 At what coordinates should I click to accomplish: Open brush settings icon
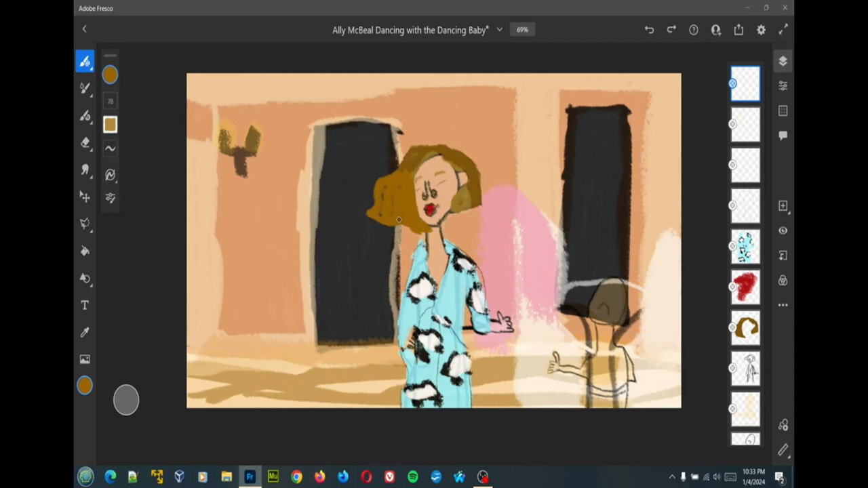(x=110, y=175)
